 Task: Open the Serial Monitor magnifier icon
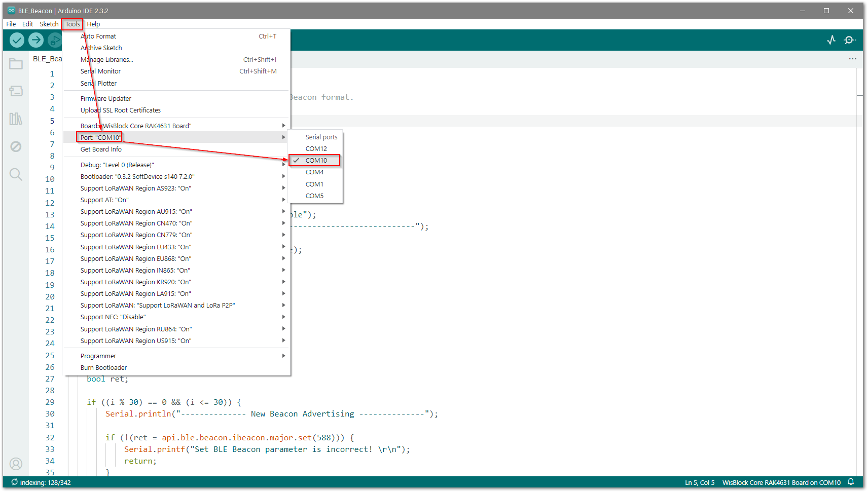[x=850, y=40]
